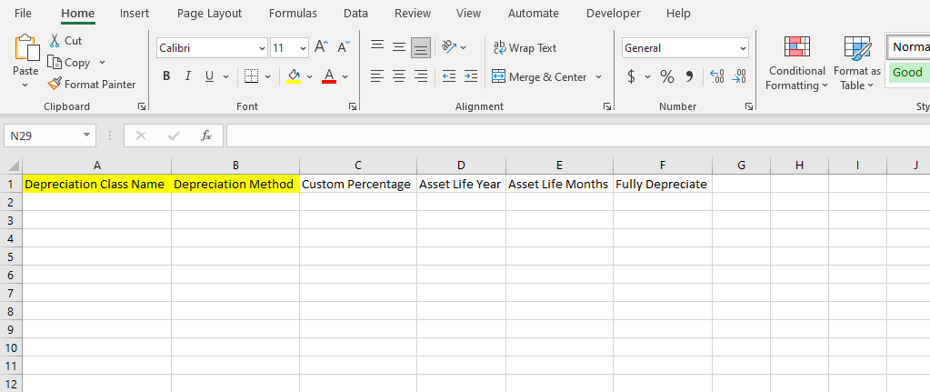Decrease Decimal places
The height and width of the screenshot is (392, 930).
pos(739,77)
